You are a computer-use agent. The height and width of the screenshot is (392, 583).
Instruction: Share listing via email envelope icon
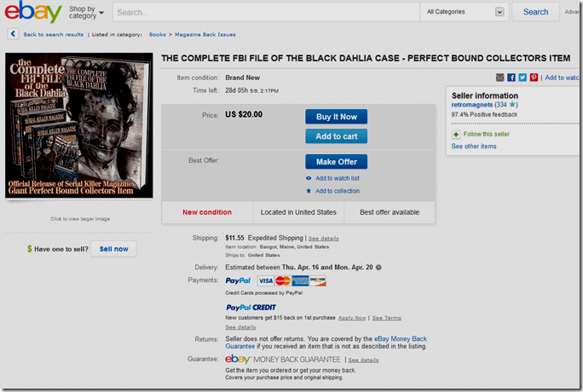(x=499, y=78)
